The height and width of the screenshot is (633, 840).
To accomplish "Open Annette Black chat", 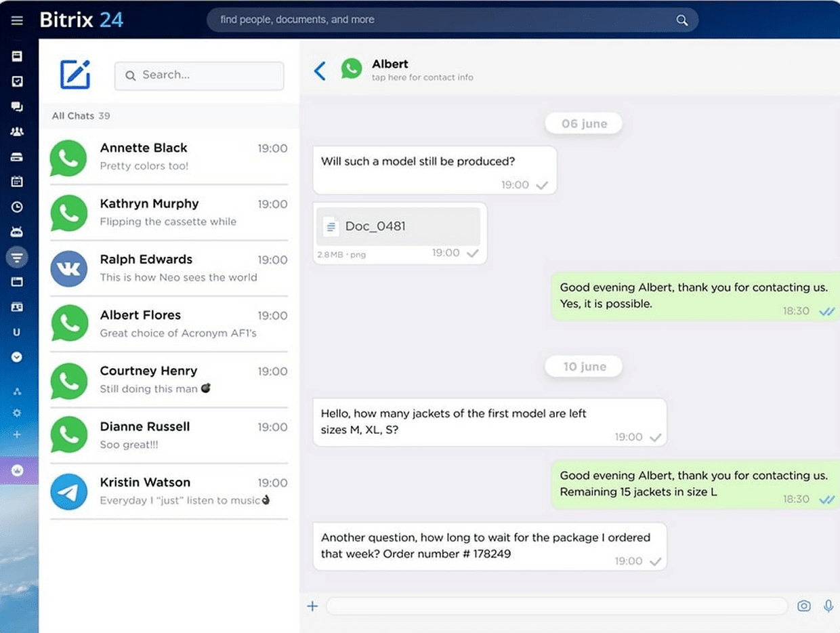I will [169, 157].
